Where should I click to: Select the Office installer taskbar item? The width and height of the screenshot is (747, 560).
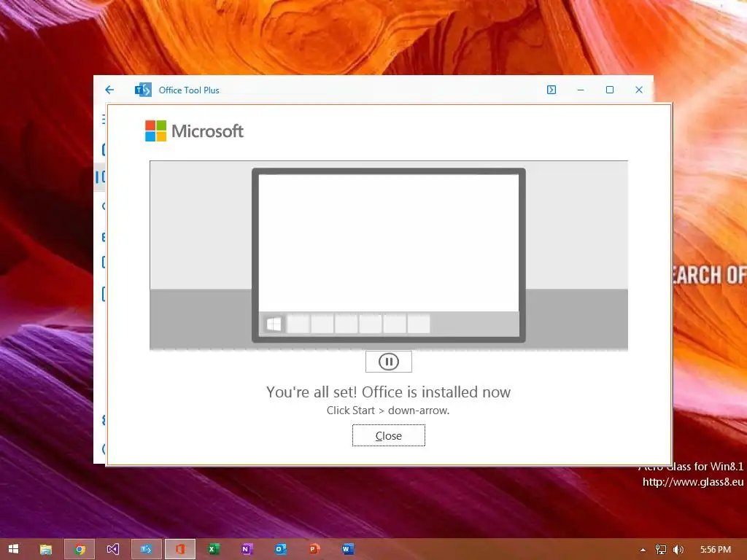pos(180,549)
